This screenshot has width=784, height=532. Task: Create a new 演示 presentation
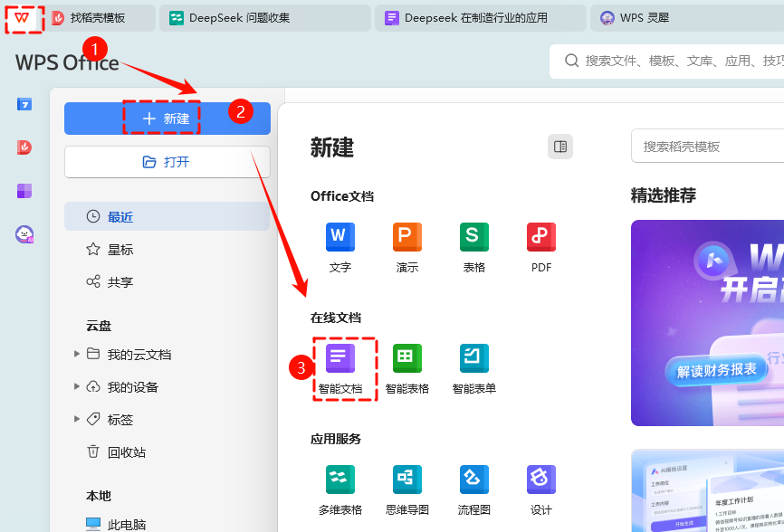(407, 247)
